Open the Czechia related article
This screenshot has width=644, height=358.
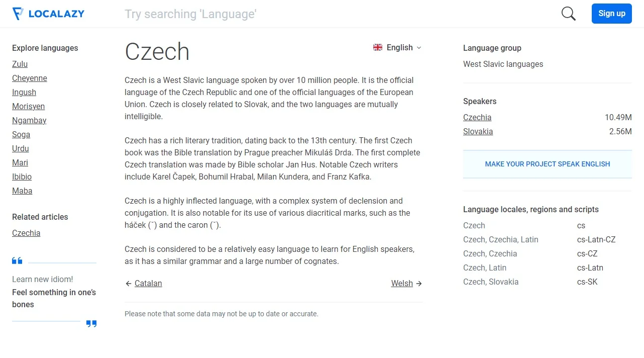(26, 233)
